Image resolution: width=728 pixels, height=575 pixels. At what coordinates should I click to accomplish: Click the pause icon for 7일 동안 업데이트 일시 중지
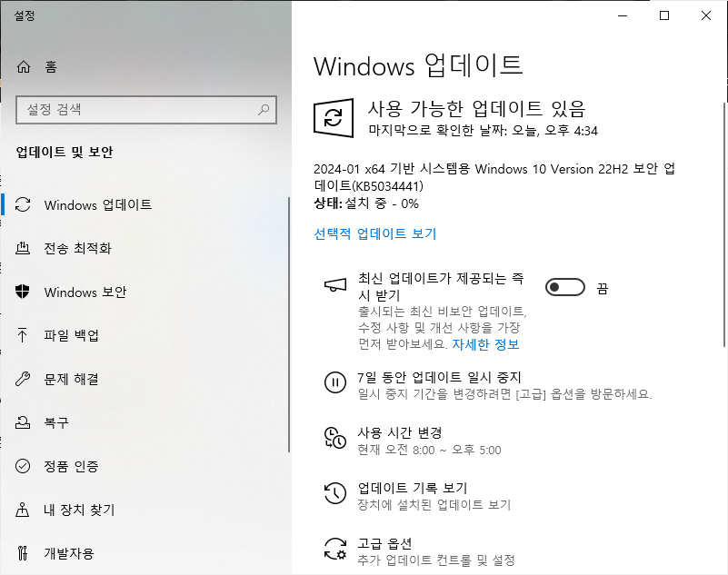[x=334, y=382]
